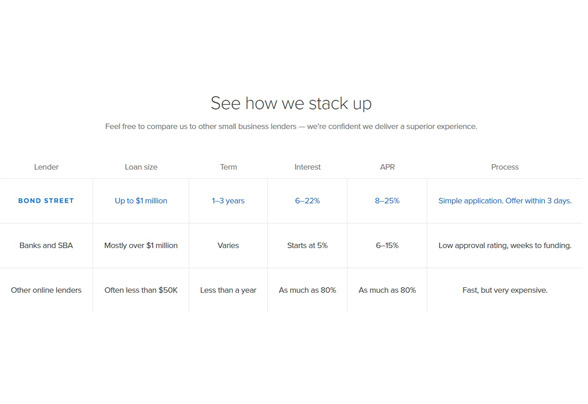This screenshot has height=404, width=588.
Task: Click the 'Other online lenders' row label
Action: [46, 290]
